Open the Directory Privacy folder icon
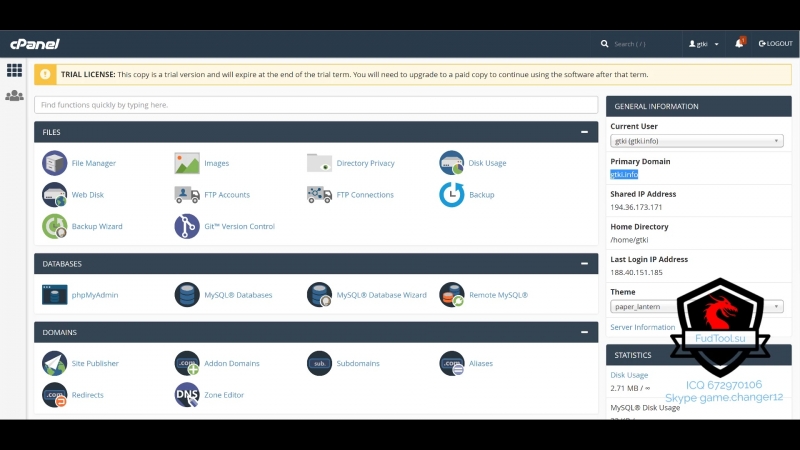This screenshot has height=450, width=800. (319, 163)
